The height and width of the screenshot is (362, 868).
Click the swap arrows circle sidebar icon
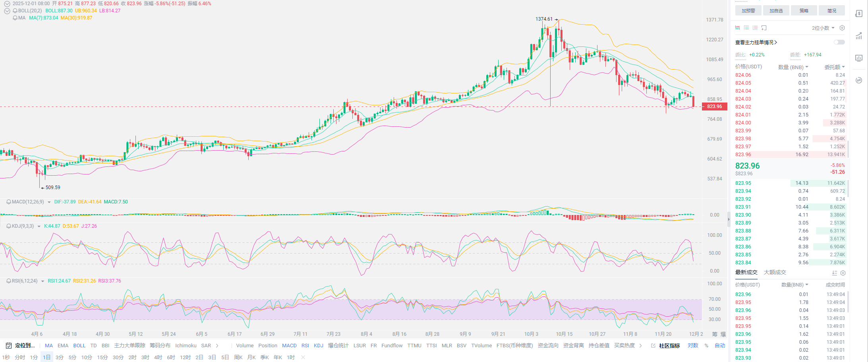(858, 80)
